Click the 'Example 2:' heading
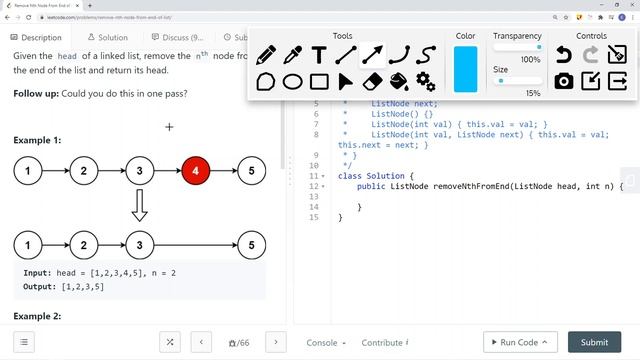640x360 pixels. 37,316
